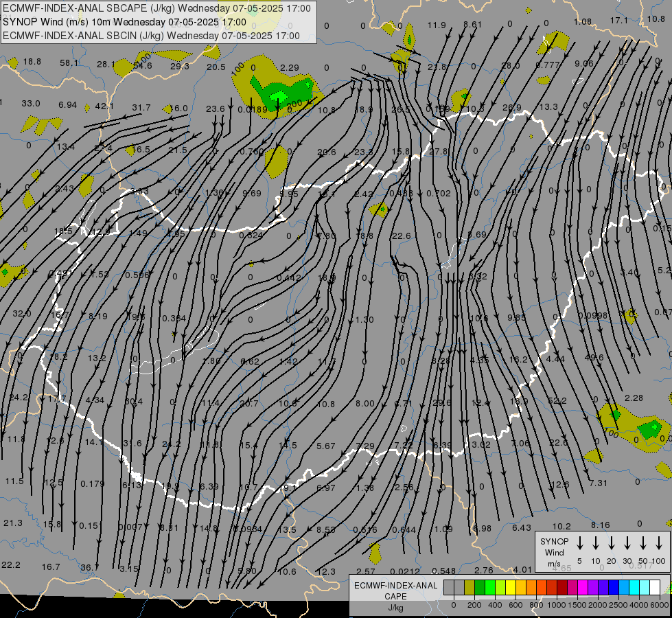Click the map value 9.69
The height and width of the screenshot is (618, 672).
(252, 194)
